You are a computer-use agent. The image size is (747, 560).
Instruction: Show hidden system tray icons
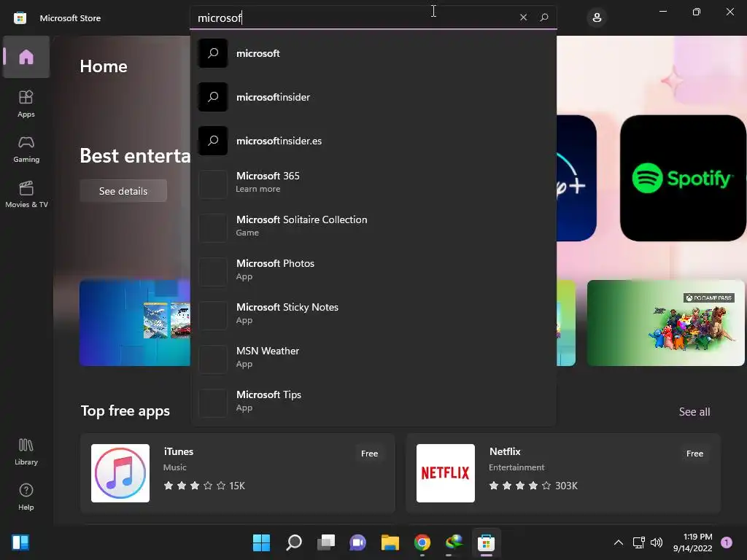(619, 542)
